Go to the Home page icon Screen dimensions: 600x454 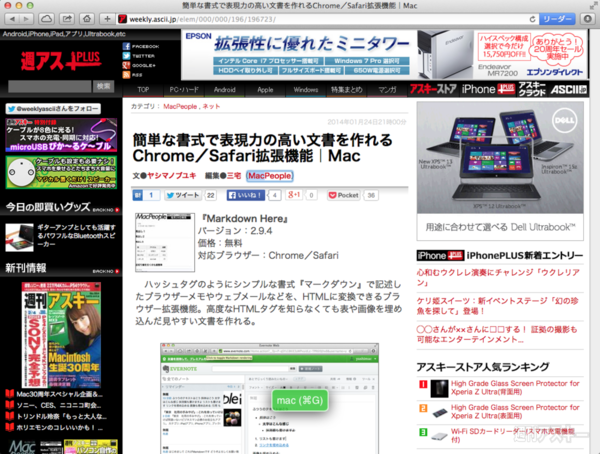87,19
